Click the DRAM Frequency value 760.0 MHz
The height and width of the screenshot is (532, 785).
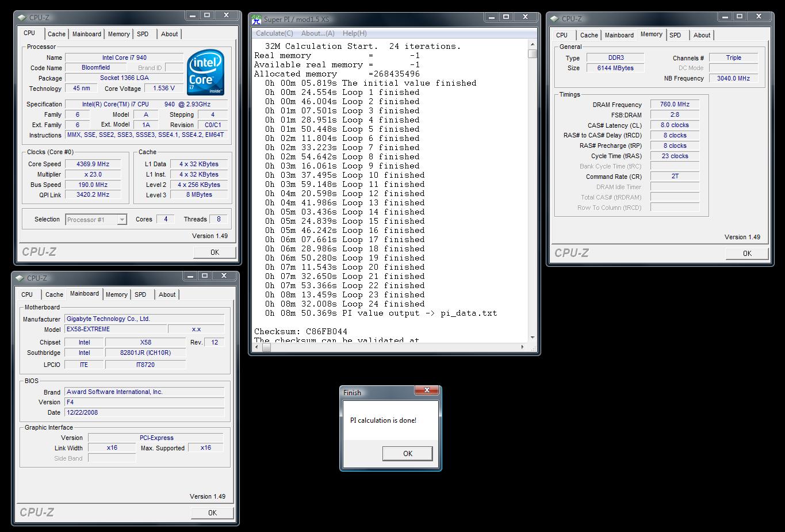(675, 104)
